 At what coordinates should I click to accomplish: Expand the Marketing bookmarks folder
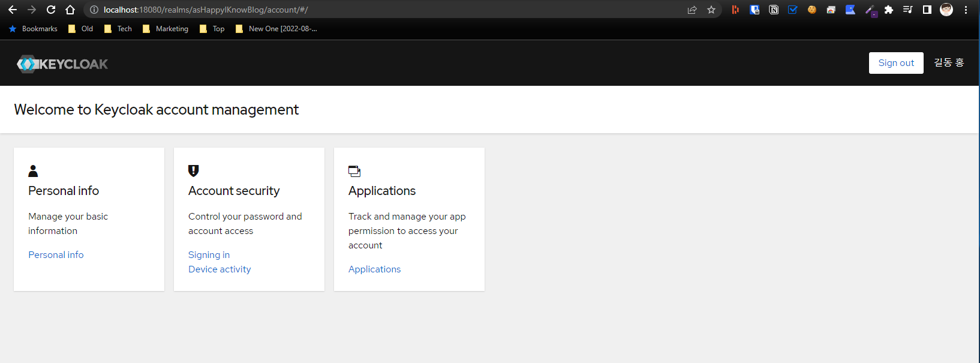166,29
